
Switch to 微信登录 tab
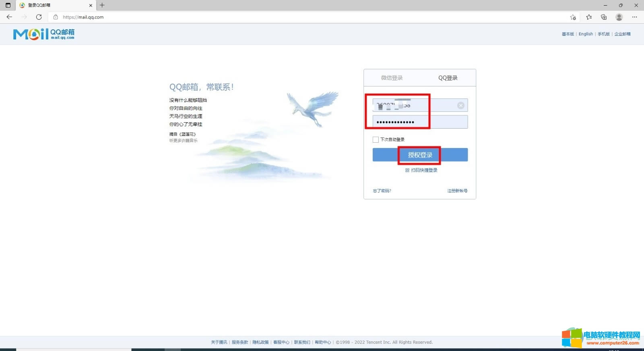coord(392,78)
